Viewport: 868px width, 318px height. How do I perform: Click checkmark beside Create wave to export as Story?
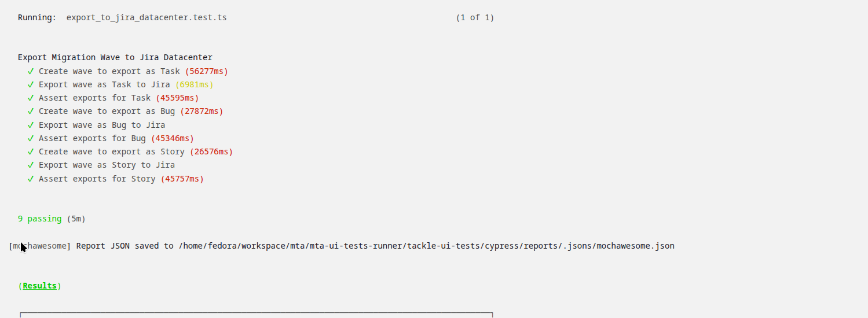click(x=31, y=151)
